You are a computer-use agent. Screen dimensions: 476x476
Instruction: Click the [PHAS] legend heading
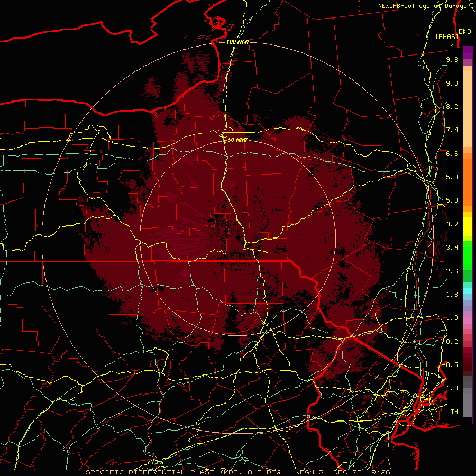[447, 36]
